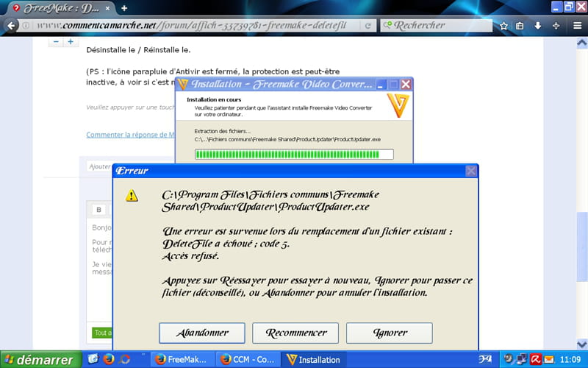Open the bookmarks list icon
The height and width of the screenshot is (368, 588).
(520, 26)
